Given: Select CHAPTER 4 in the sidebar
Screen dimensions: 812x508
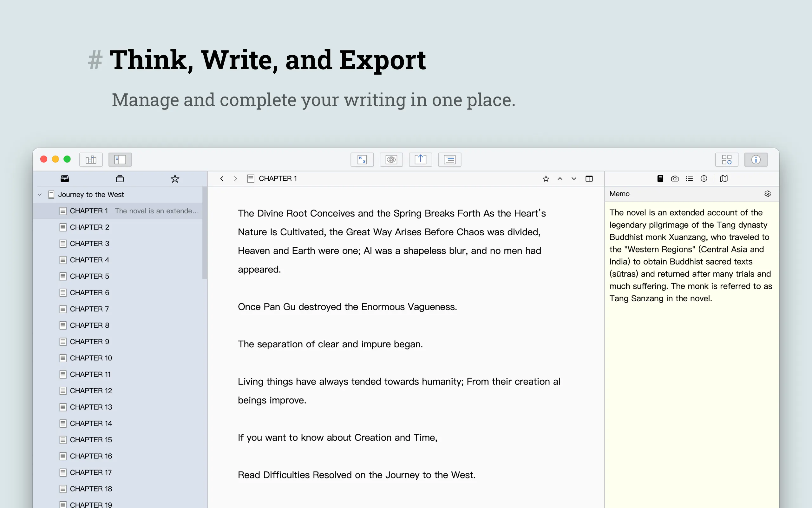Looking at the screenshot, I should coord(118,260).
